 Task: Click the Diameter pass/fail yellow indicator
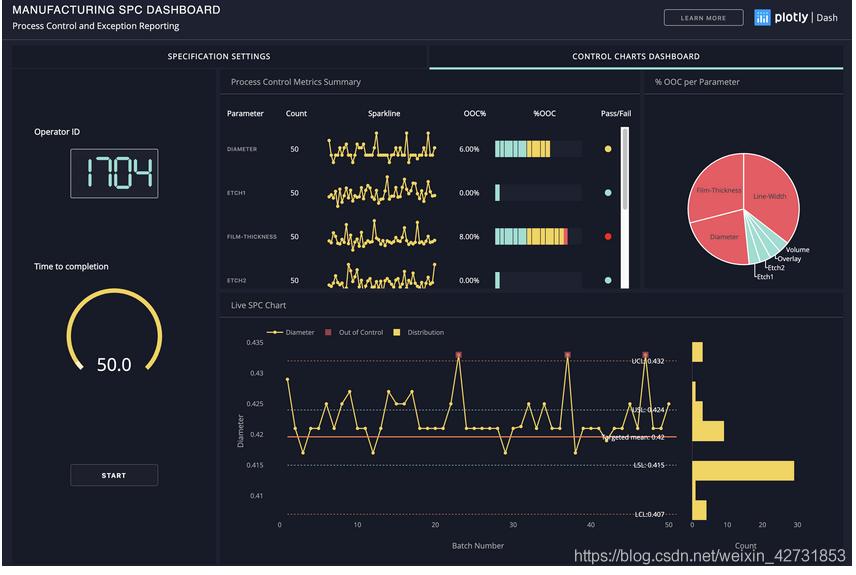click(x=607, y=149)
